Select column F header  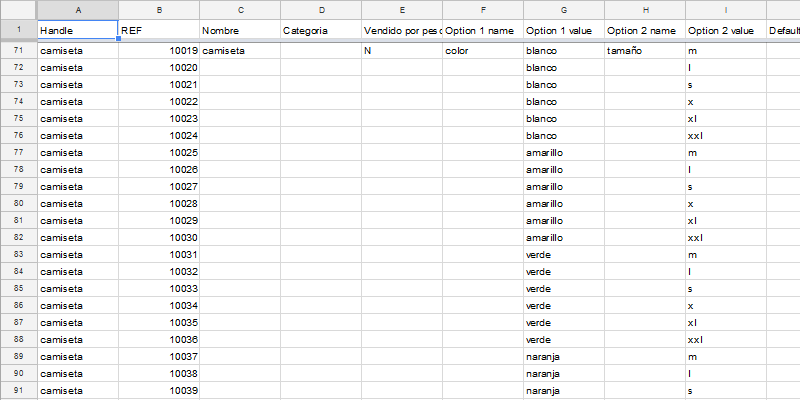(x=483, y=10)
